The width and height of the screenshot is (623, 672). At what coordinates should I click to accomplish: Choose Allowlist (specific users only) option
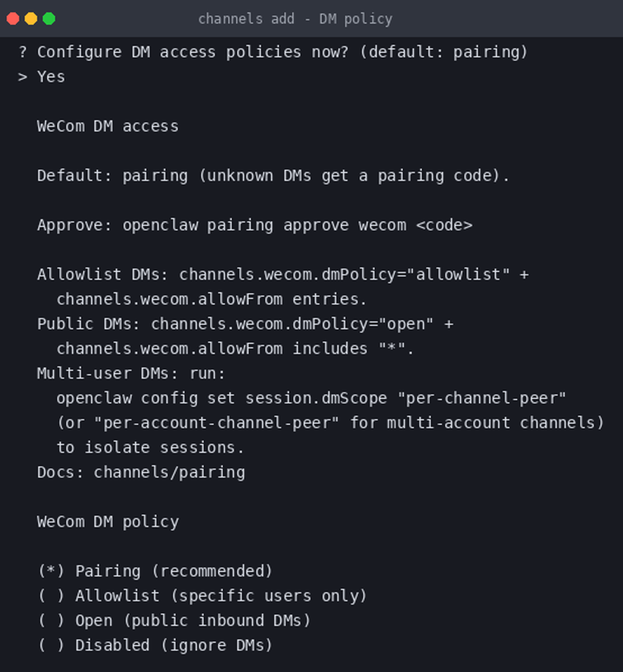(202, 596)
